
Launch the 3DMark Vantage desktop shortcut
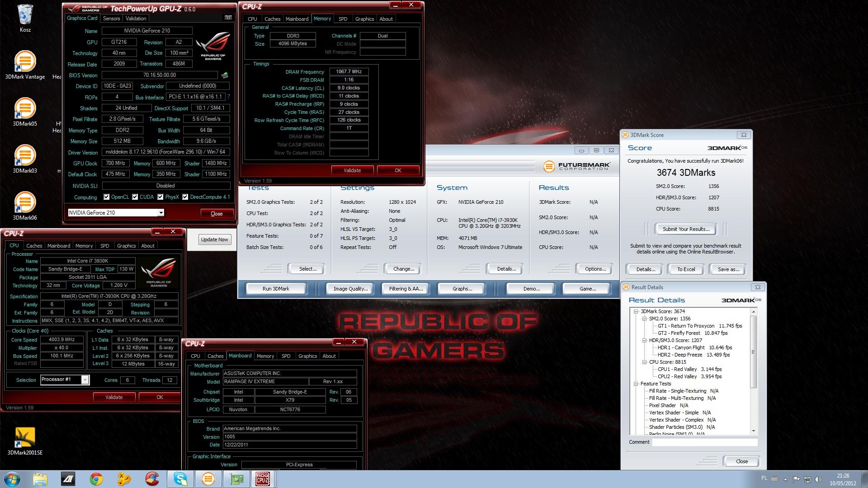tap(25, 65)
